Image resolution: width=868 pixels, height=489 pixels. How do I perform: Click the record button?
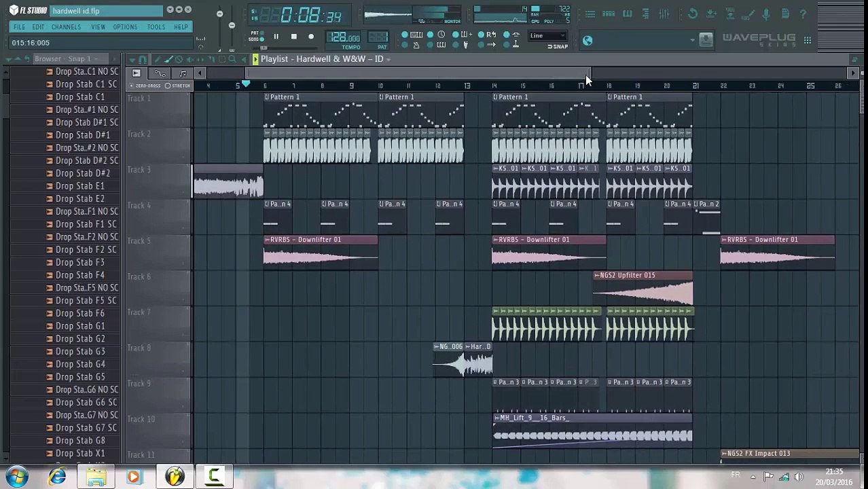311,37
